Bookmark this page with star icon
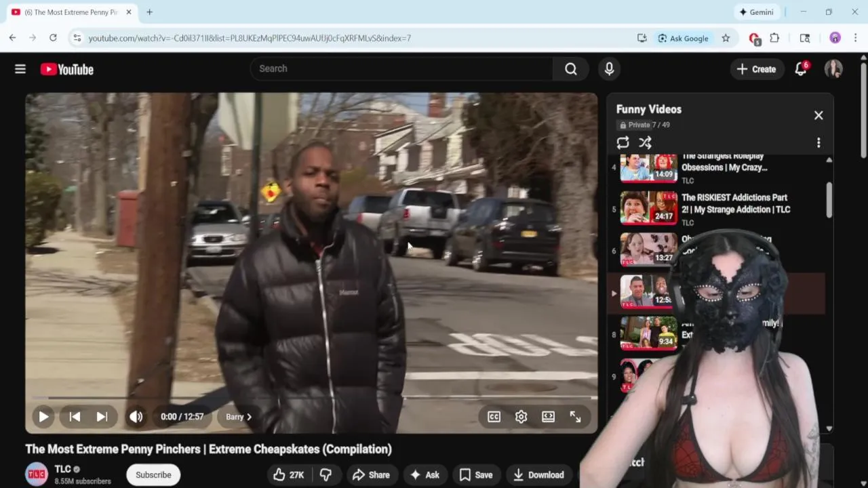The image size is (868, 488). 726,38
